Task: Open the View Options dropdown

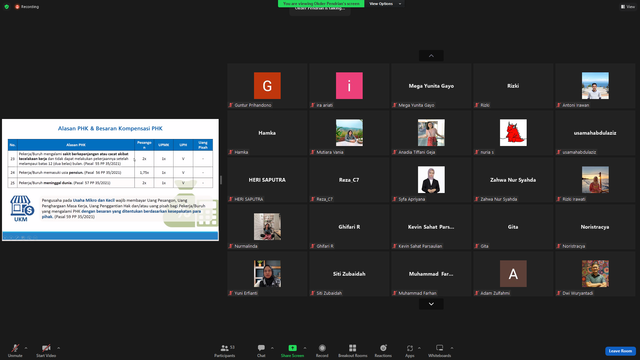Action: (385, 4)
